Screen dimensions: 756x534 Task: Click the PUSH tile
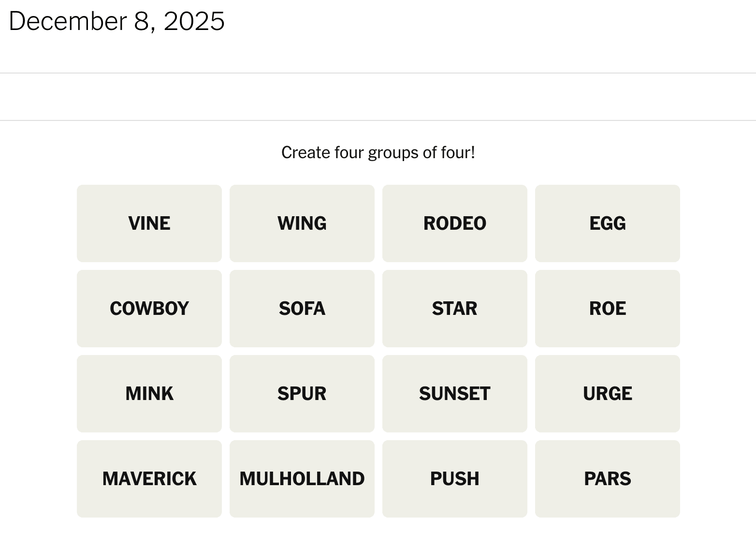tap(454, 479)
